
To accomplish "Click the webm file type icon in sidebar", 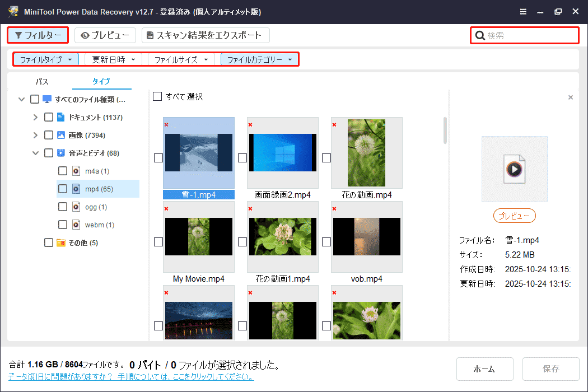I will [x=75, y=225].
